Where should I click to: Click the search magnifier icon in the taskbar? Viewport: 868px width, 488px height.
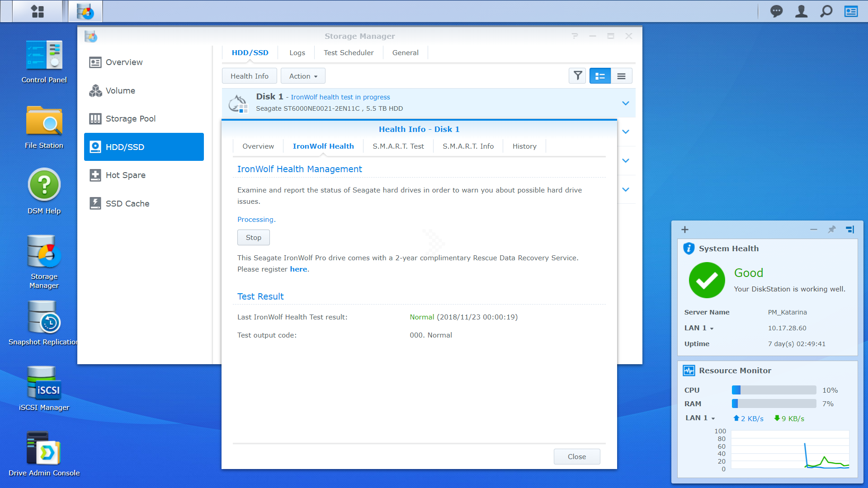826,11
